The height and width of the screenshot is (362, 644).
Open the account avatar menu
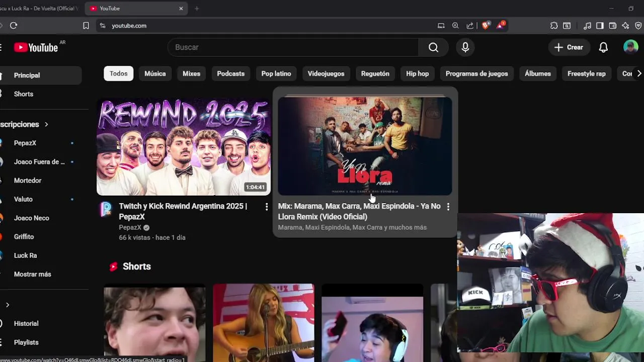click(630, 47)
